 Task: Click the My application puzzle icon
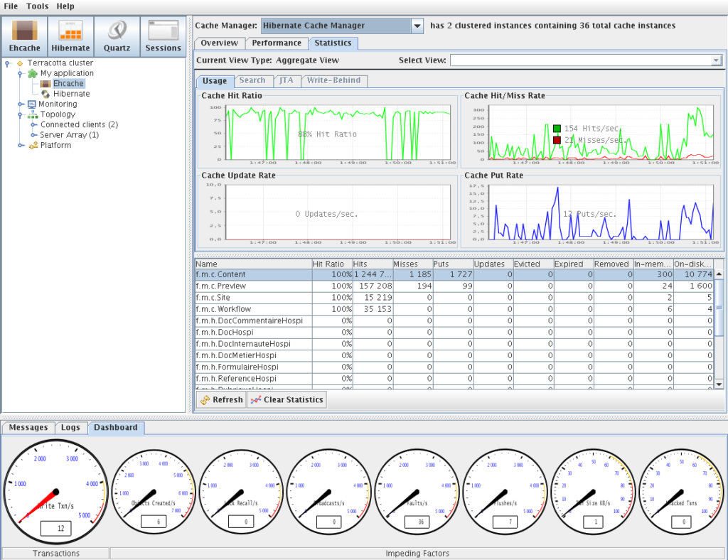click(x=33, y=73)
